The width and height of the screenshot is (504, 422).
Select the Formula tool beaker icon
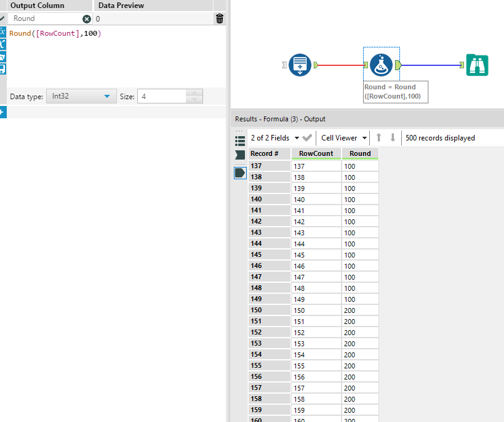[381, 64]
